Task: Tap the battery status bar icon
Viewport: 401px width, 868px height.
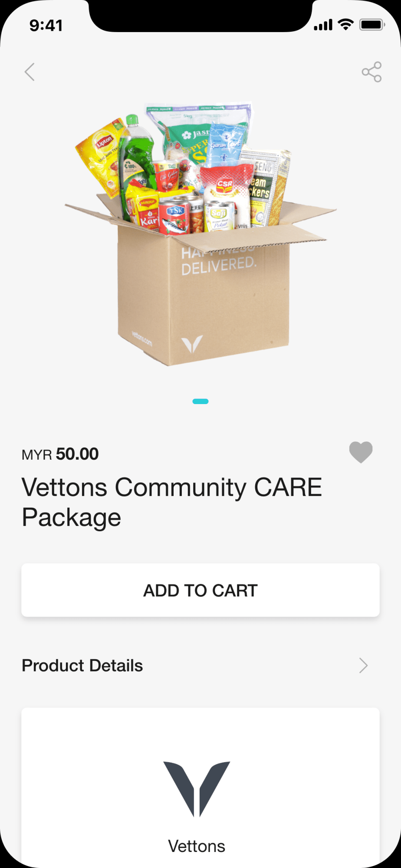Action: [372, 25]
